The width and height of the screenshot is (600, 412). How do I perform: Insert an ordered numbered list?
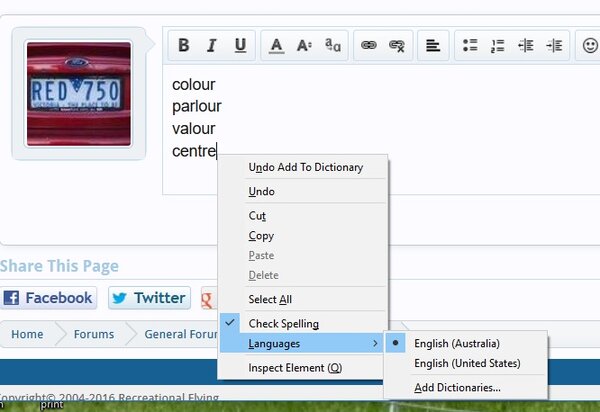498,45
